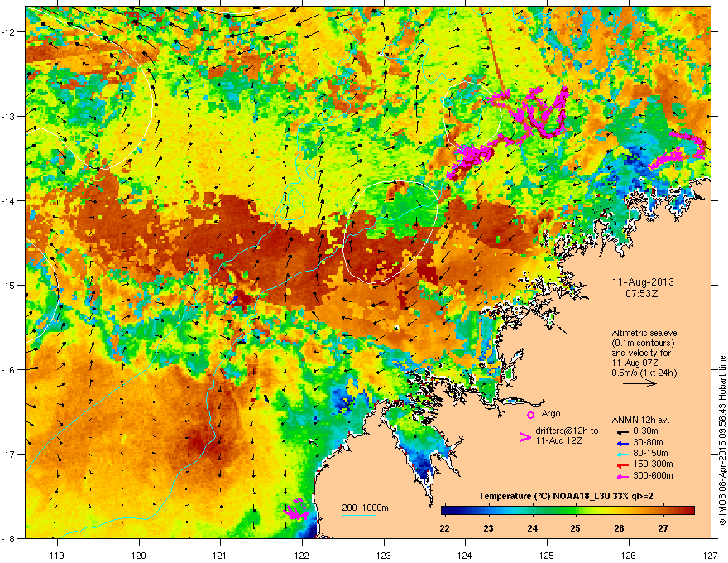This screenshot has height=563, width=728.
Task: Click the magenta drifter arrowhead legend symbol
Action: (x=524, y=436)
